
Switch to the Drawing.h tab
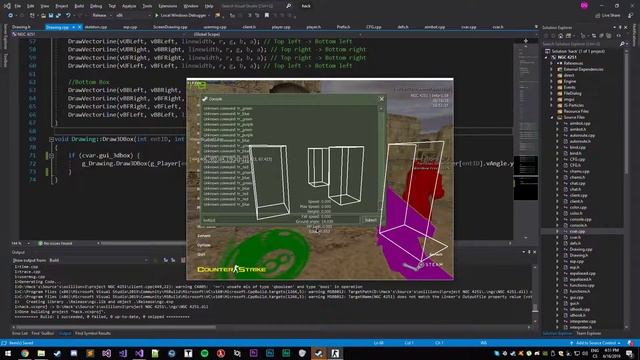coord(21,27)
